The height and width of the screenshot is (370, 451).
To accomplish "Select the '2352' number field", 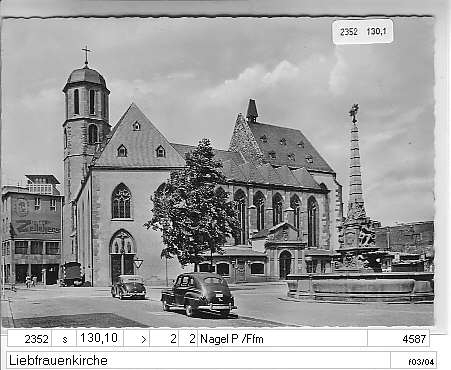I will pos(30,339).
